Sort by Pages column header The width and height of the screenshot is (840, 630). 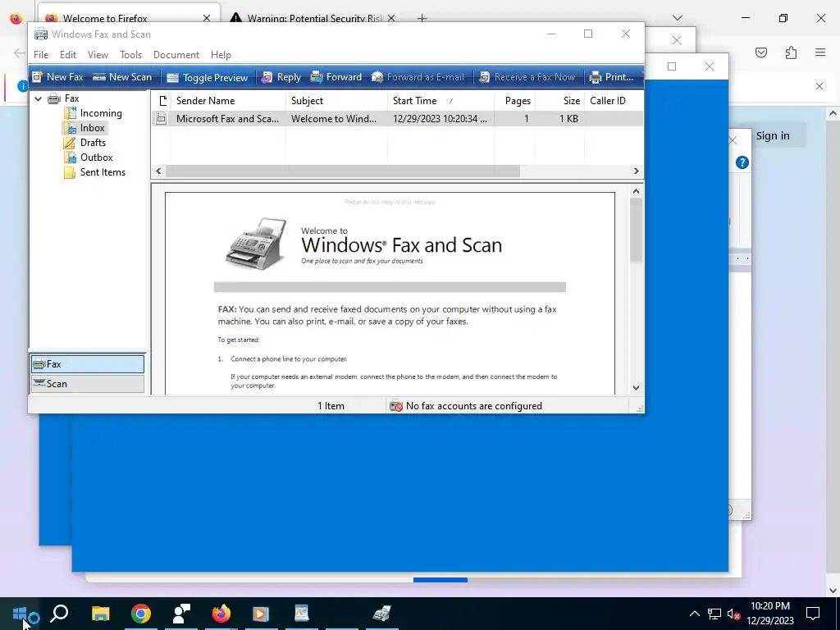(514, 101)
